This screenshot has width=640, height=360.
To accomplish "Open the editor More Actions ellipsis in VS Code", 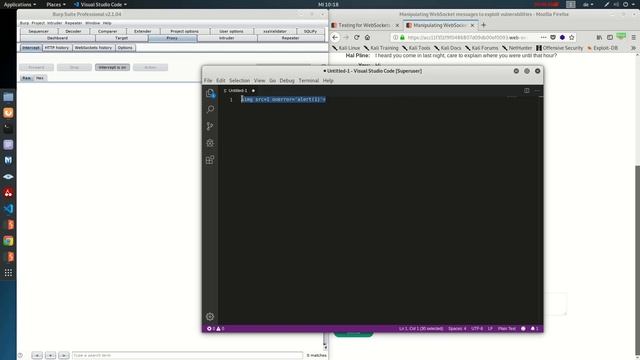I will coord(537,91).
